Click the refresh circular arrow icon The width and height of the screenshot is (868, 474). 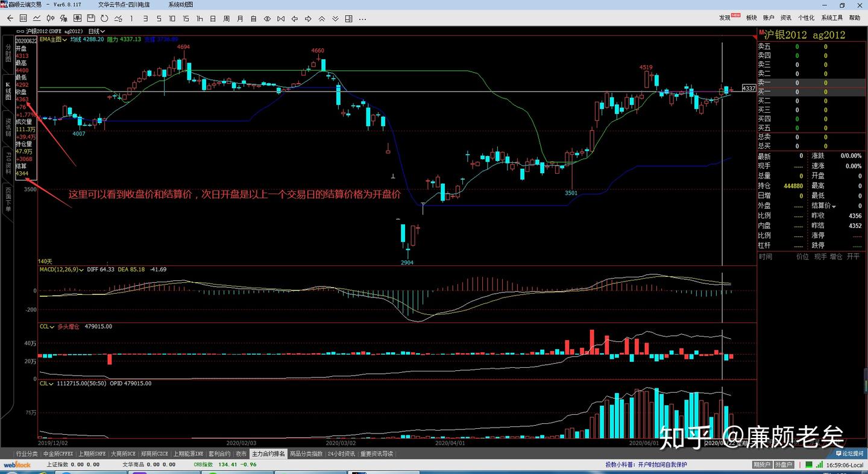click(x=104, y=19)
